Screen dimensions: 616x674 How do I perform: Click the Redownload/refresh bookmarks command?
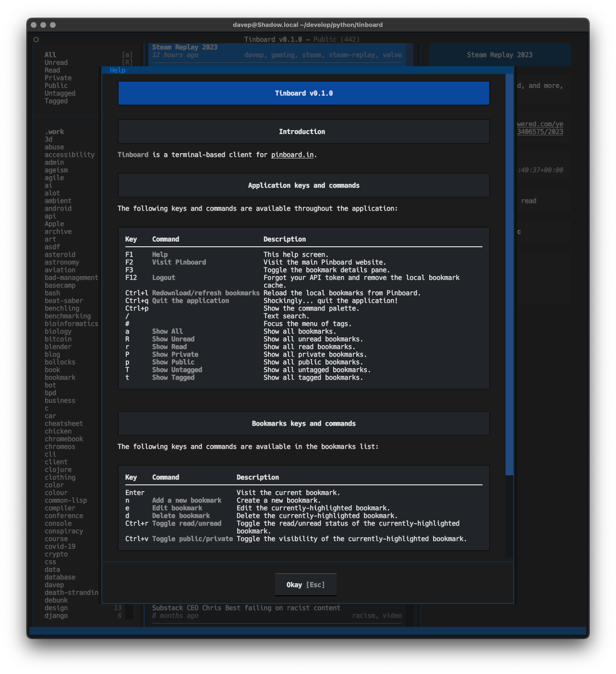pyautogui.click(x=206, y=293)
